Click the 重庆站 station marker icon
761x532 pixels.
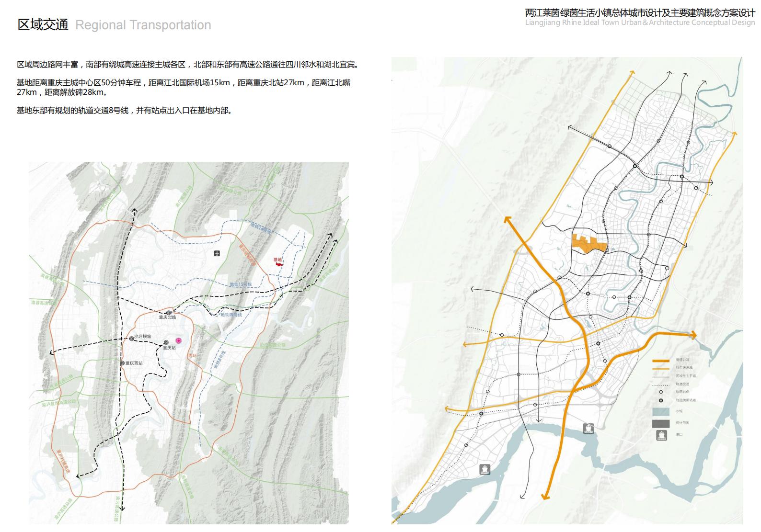click(166, 342)
